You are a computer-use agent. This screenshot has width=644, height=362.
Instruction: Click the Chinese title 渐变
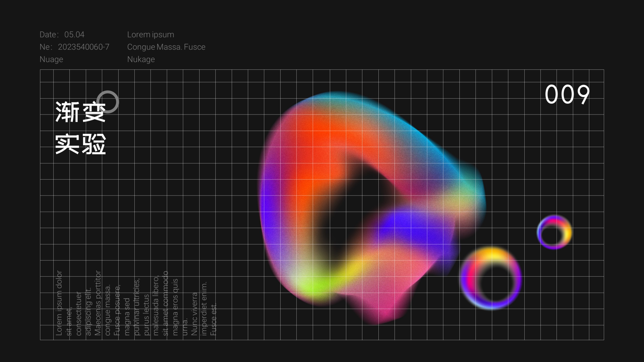coord(80,112)
